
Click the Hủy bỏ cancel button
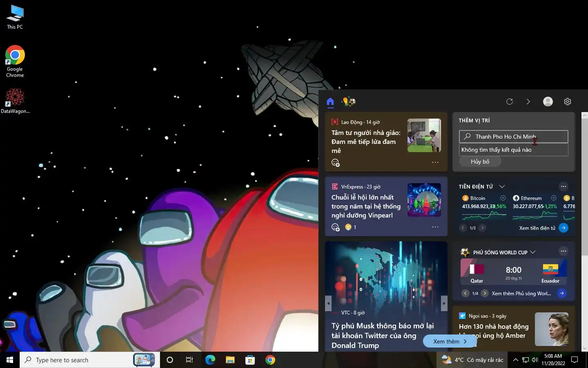tap(480, 162)
